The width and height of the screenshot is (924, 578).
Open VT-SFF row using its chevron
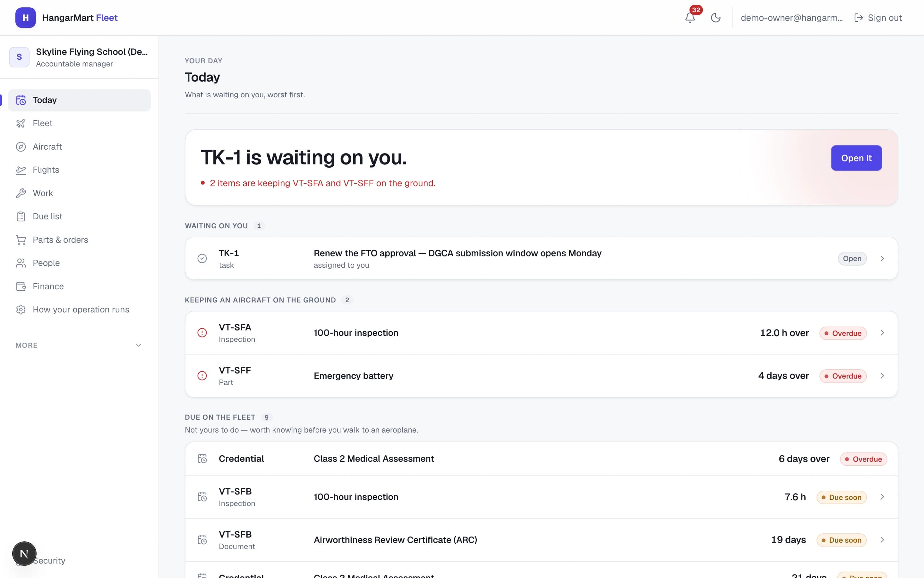click(x=882, y=376)
